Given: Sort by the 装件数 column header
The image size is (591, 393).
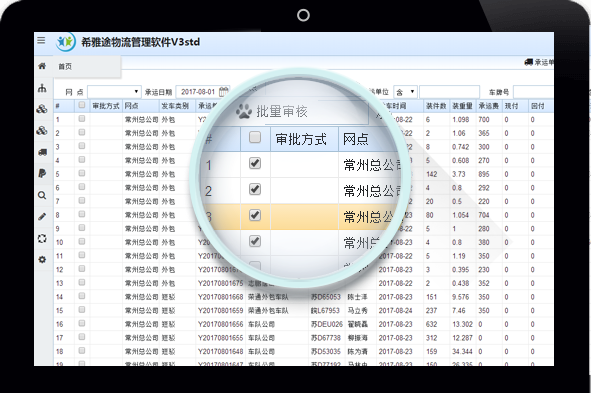Looking at the screenshot, I should pos(436,106).
